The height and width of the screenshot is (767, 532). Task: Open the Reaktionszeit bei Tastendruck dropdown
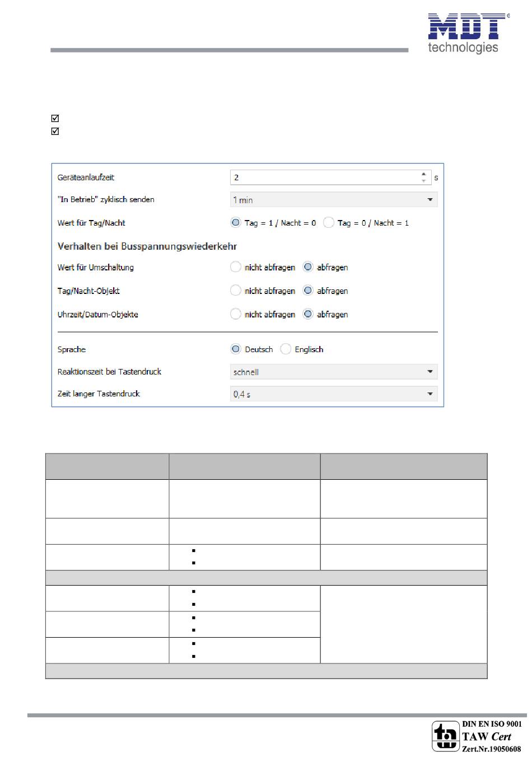tap(334, 372)
